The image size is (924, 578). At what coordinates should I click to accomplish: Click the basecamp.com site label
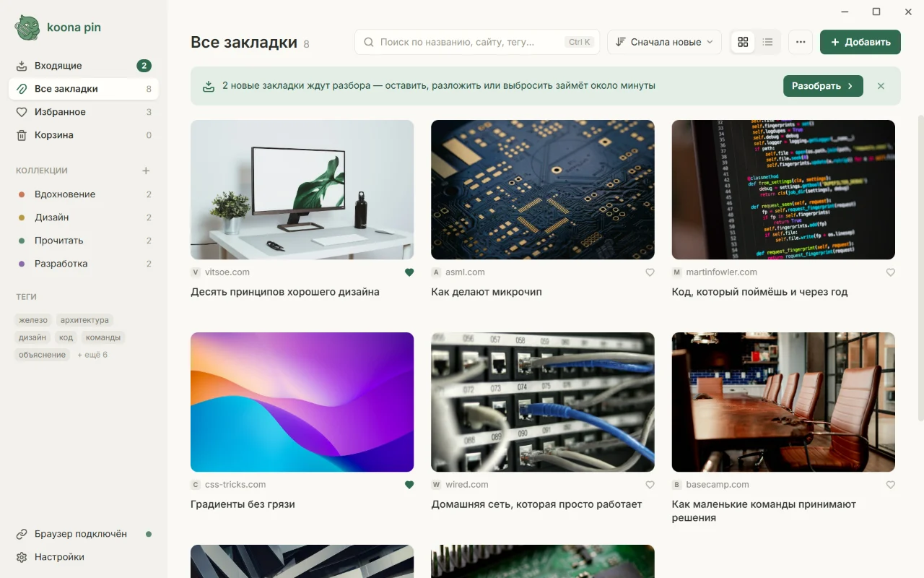pyautogui.click(x=718, y=485)
